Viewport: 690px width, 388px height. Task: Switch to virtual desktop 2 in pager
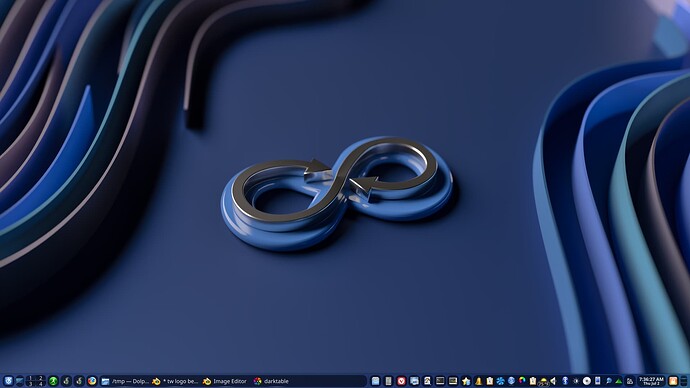coord(40,378)
